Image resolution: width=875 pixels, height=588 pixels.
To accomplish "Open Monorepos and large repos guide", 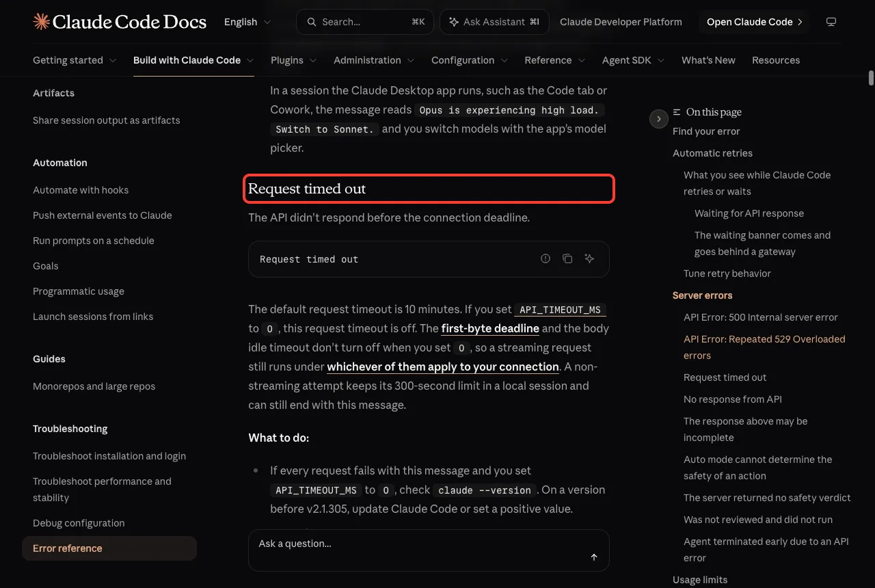I will 94,386.
